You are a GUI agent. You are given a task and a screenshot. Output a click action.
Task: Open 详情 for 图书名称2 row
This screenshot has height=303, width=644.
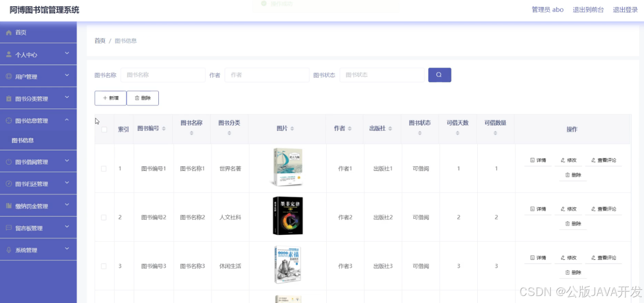click(538, 209)
